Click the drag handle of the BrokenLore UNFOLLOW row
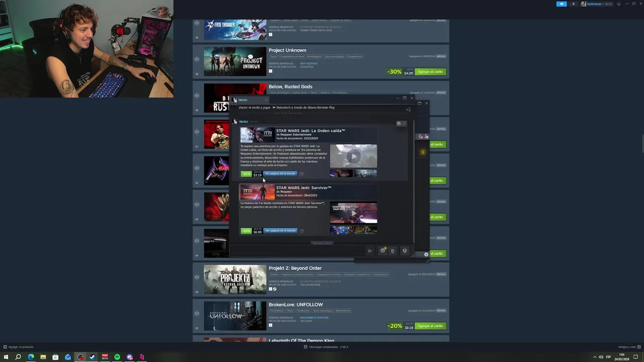Screen dimensions: 644x362 point(197,314)
